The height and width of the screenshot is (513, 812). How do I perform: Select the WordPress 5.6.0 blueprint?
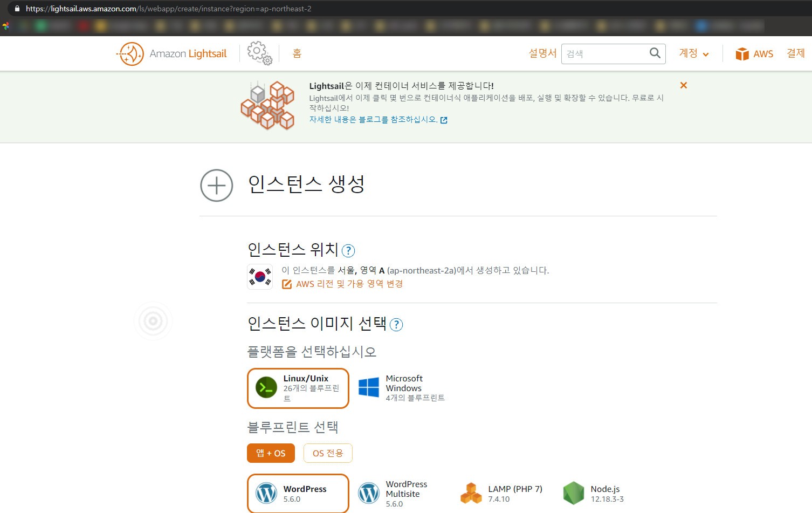(x=298, y=494)
